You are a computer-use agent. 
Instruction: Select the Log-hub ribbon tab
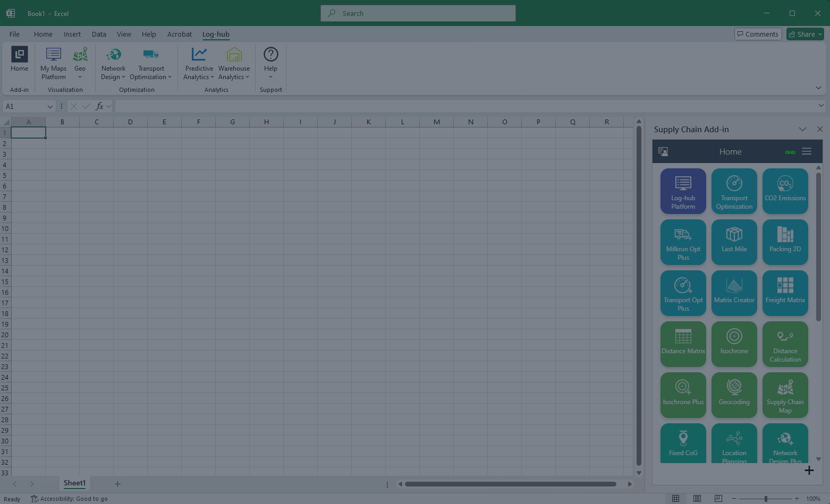pos(216,34)
